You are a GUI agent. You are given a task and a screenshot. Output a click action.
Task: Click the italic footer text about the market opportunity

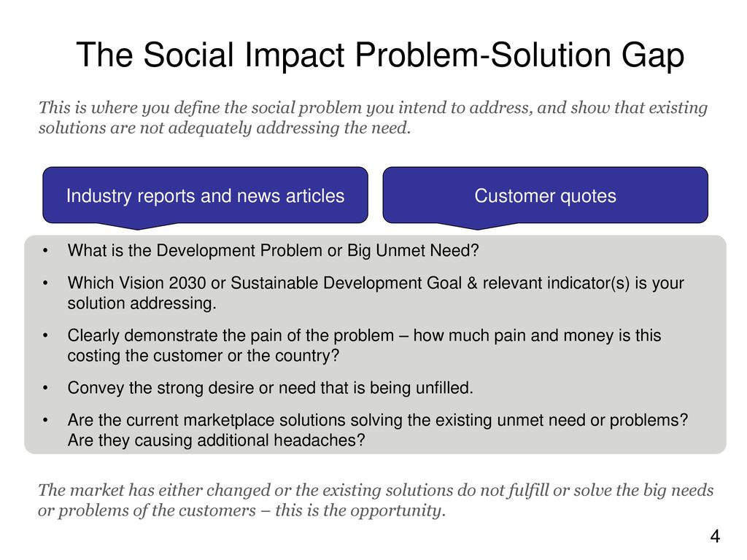pos(376,500)
